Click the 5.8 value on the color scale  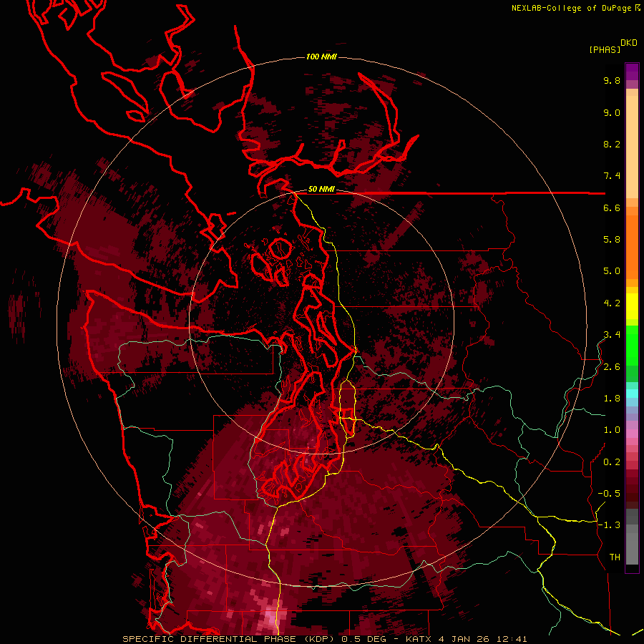pos(612,240)
